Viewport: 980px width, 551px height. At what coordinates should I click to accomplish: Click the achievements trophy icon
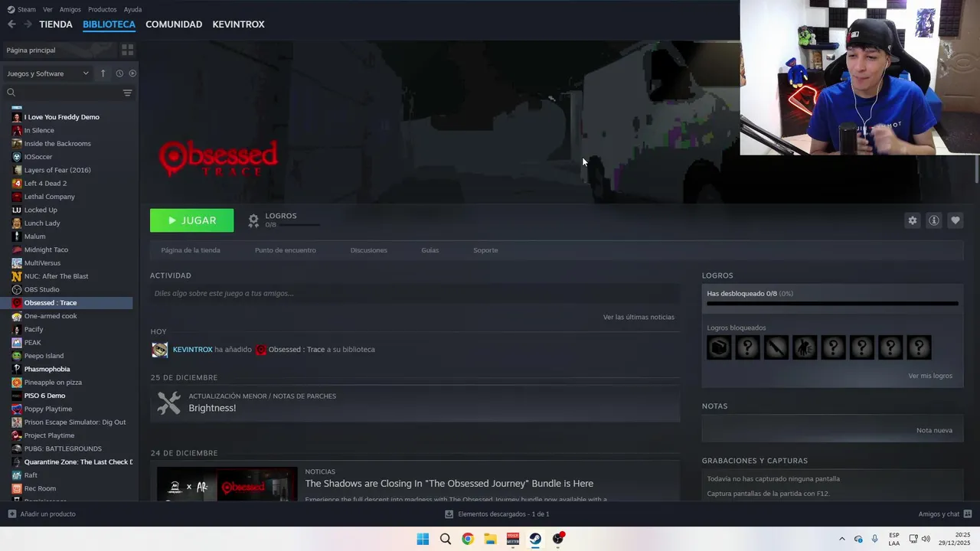(x=253, y=220)
